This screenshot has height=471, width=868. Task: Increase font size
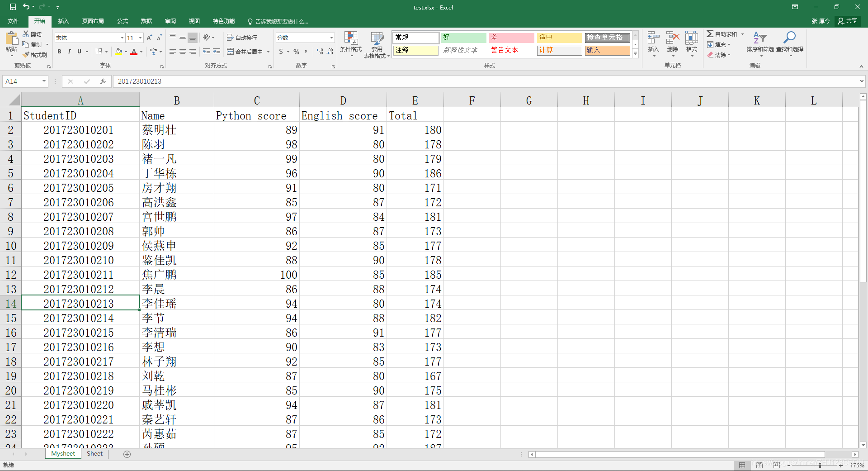149,38
